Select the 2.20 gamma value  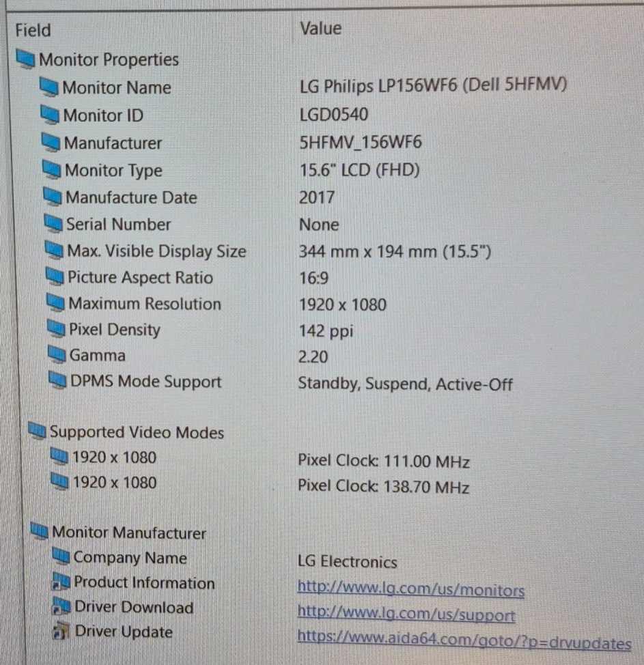(313, 356)
